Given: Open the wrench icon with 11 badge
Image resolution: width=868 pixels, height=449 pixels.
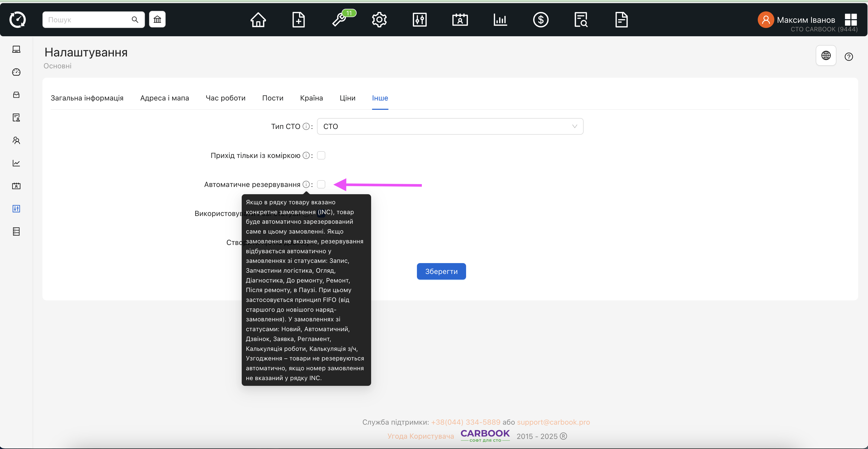Looking at the screenshot, I should click(339, 20).
